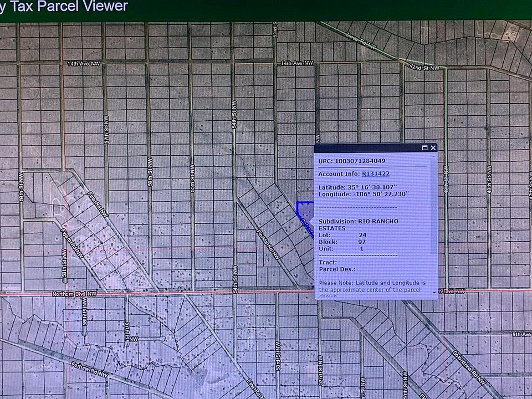The width and height of the screenshot is (532, 399).
Task: Click the popup's dark title bar
Action: click(x=366, y=148)
